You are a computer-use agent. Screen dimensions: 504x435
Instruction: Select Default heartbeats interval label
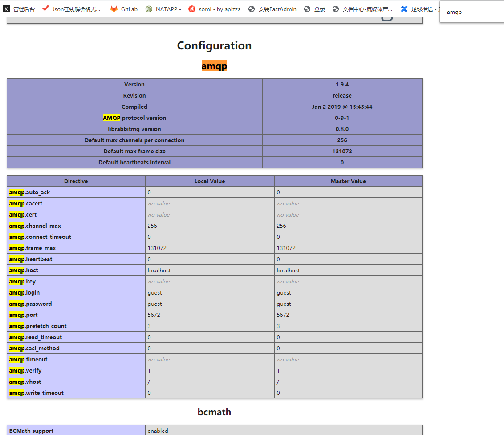pyautogui.click(x=134, y=163)
